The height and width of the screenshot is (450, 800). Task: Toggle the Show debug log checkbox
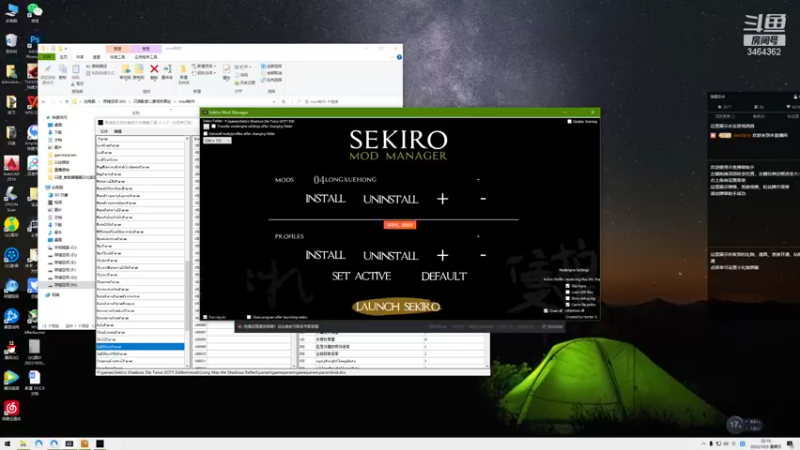coord(567,298)
